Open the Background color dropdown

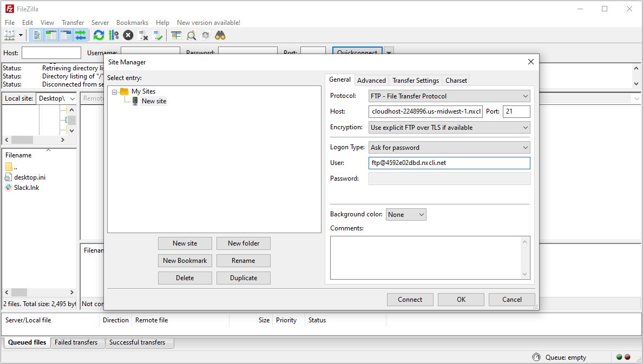(x=406, y=214)
